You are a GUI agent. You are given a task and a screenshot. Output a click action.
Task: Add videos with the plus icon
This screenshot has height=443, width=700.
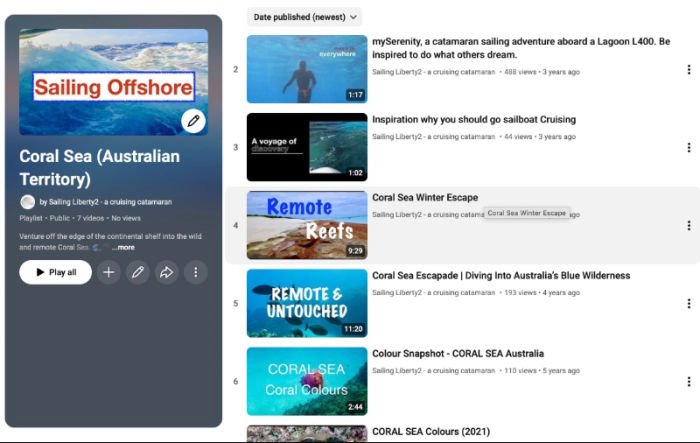108,272
